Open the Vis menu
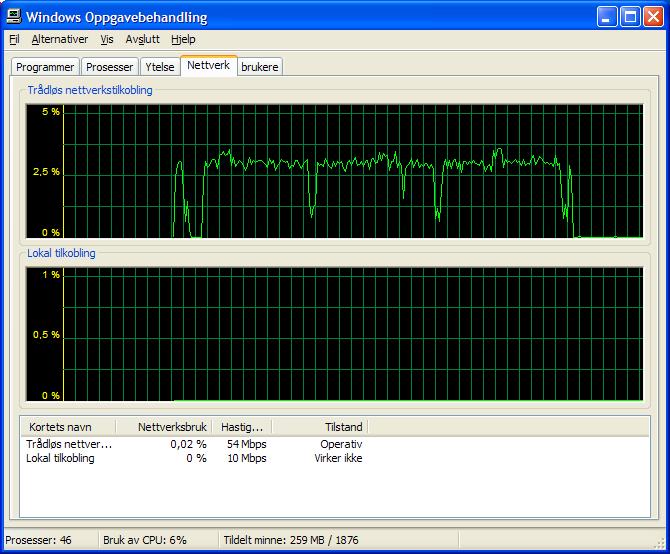Viewport: 670px width, 554px height. click(107, 39)
